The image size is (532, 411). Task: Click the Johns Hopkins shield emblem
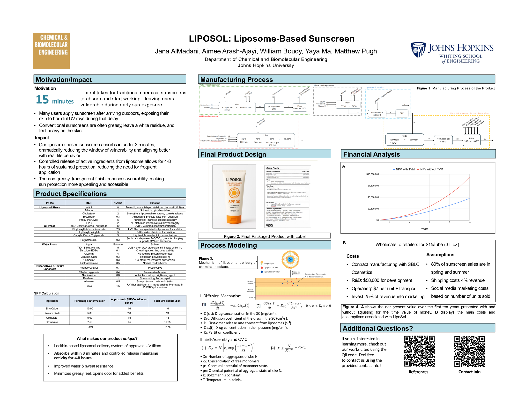(418, 50)
